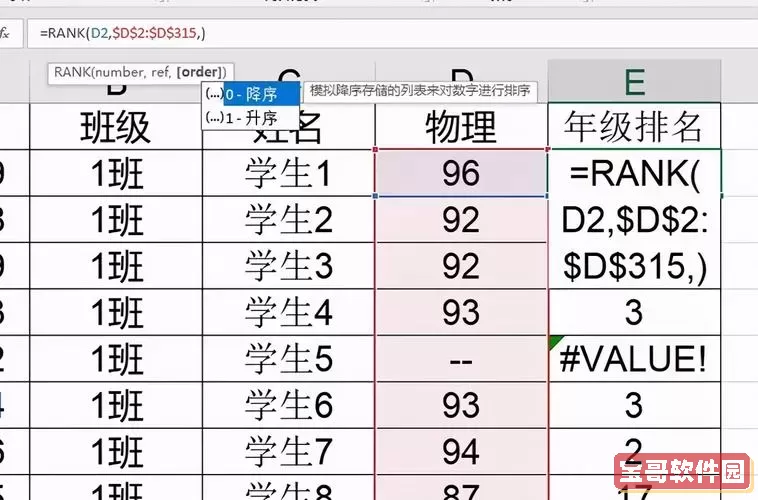Click rank value 3 in 学生4 row
This screenshot has width=758, height=500.
tap(634, 312)
